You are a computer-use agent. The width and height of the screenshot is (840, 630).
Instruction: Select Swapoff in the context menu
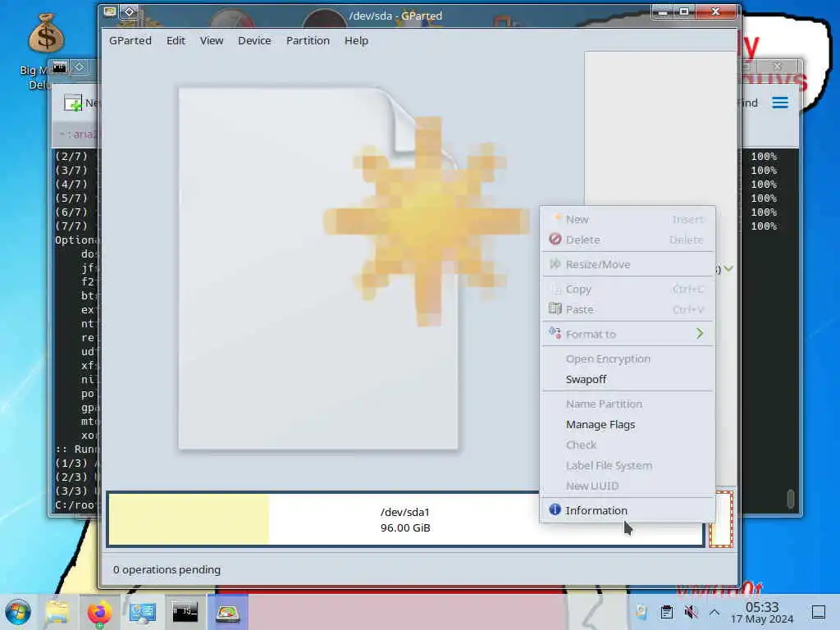(628, 379)
